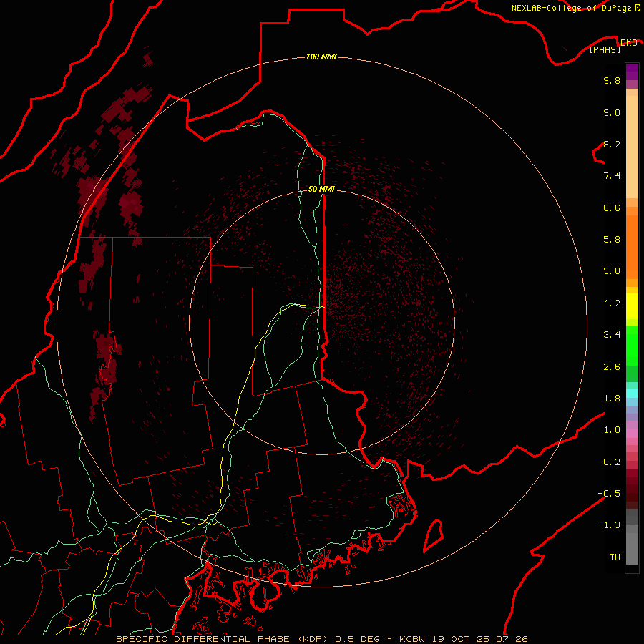Click the Specific Differential Phase product caption
Image resolution: width=644 pixels, height=644 pixels.
click(x=321, y=639)
